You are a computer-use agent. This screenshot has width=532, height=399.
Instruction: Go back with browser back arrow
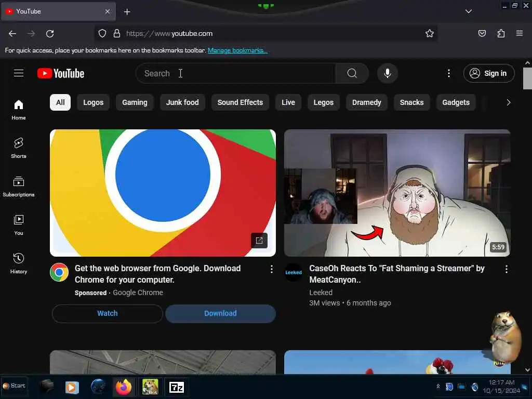point(12,34)
